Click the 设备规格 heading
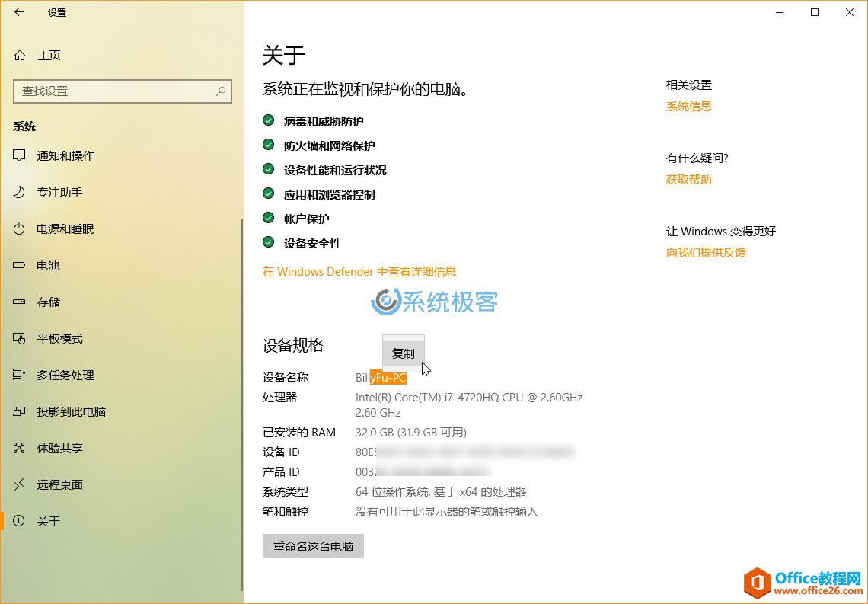Image resolution: width=868 pixels, height=604 pixels. (x=293, y=346)
